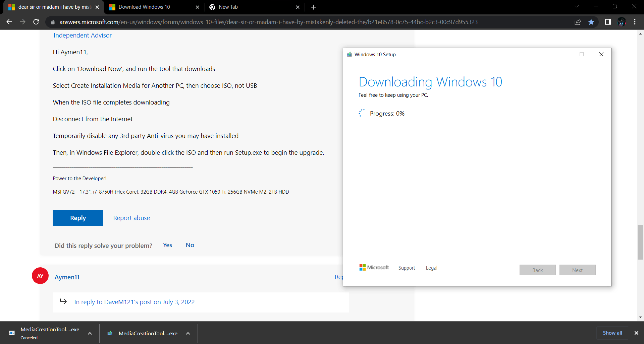Minimize the Chrome browser window

596,6
